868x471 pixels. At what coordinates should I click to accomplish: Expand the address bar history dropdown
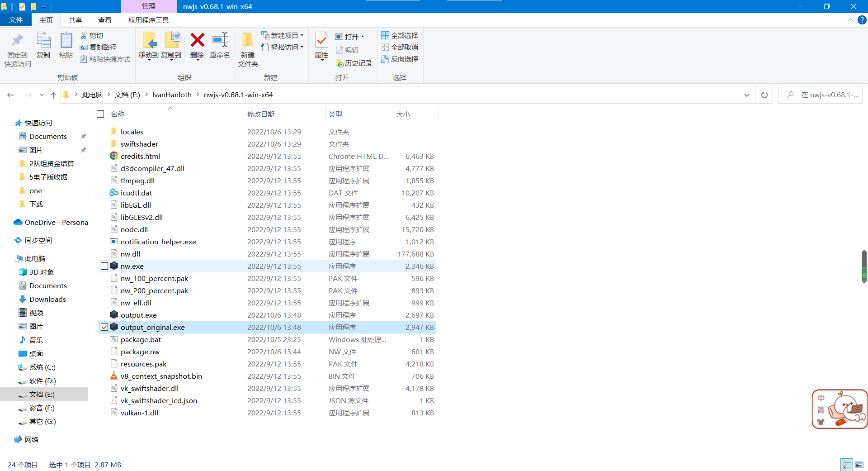pos(746,95)
